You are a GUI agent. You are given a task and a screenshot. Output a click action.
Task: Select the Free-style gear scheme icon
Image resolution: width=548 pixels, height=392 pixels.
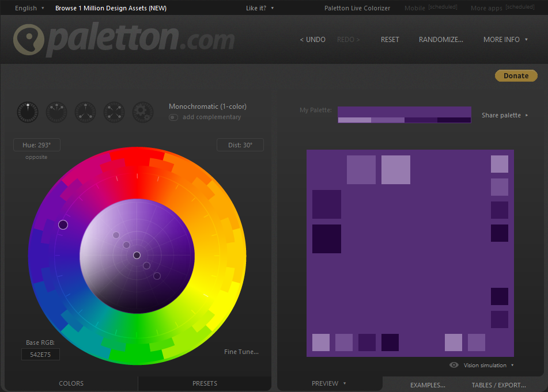point(142,112)
